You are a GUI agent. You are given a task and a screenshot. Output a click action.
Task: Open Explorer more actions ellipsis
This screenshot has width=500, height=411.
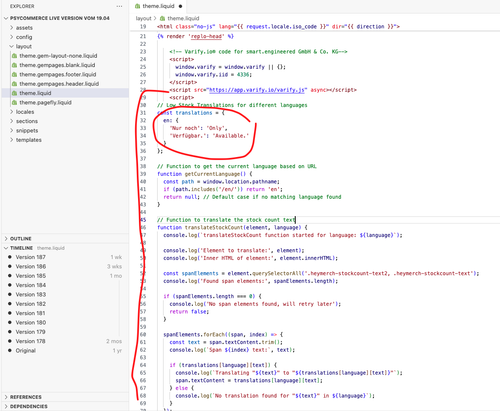click(119, 6)
